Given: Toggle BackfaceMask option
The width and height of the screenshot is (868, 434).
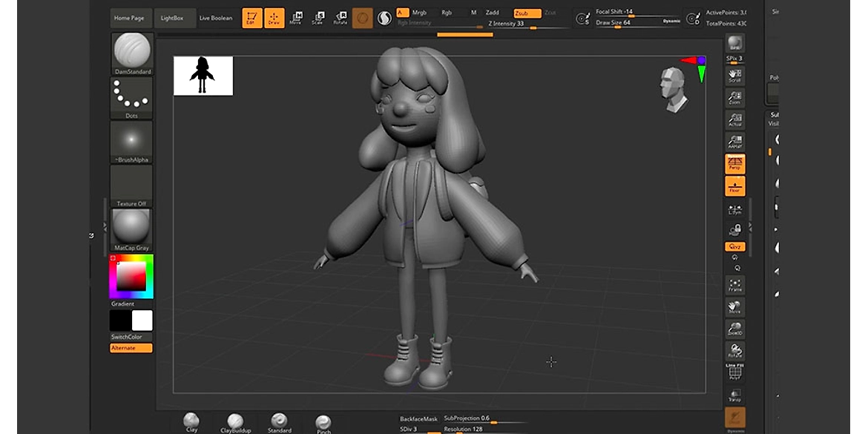Looking at the screenshot, I should coord(418,419).
